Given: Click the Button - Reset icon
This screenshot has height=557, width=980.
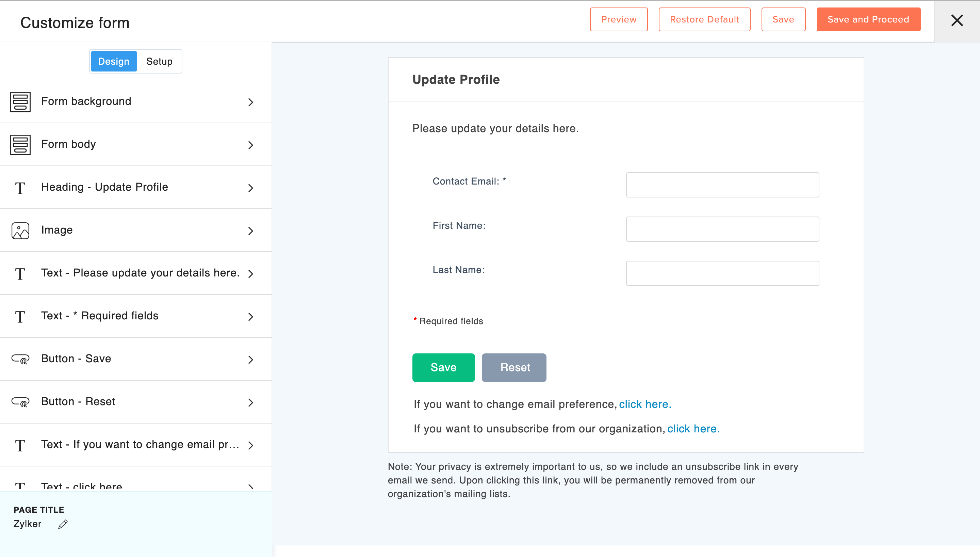Looking at the screenshot, I should coord(20,402).
